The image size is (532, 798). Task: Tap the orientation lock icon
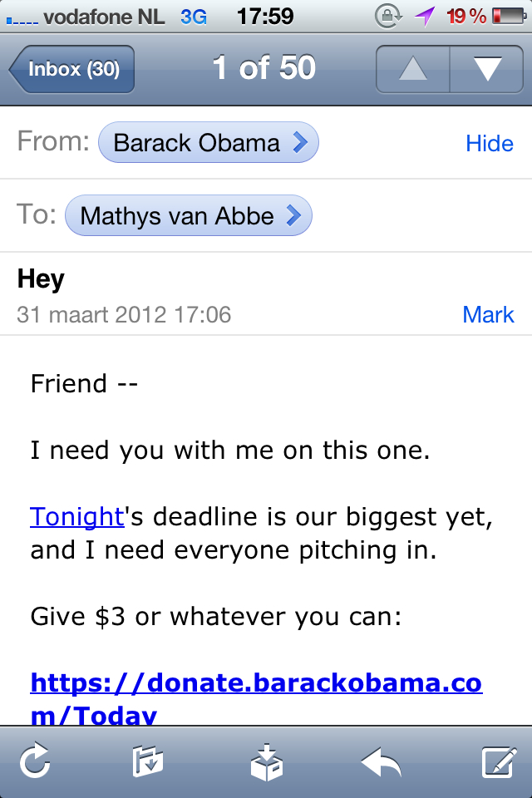click(x=387, y=16)
